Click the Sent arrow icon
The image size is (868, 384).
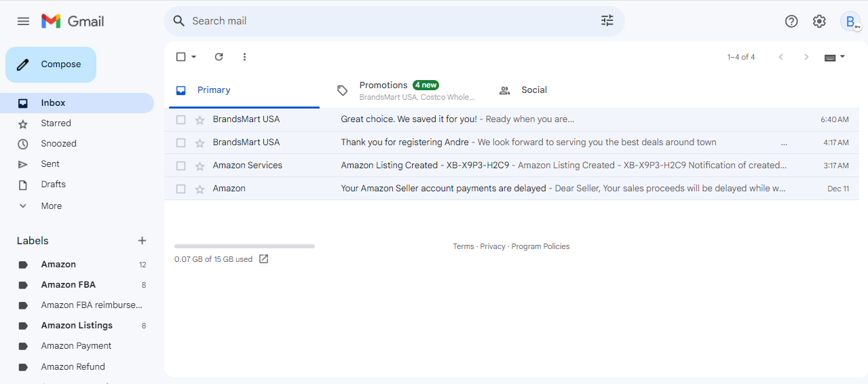[23, 164]
